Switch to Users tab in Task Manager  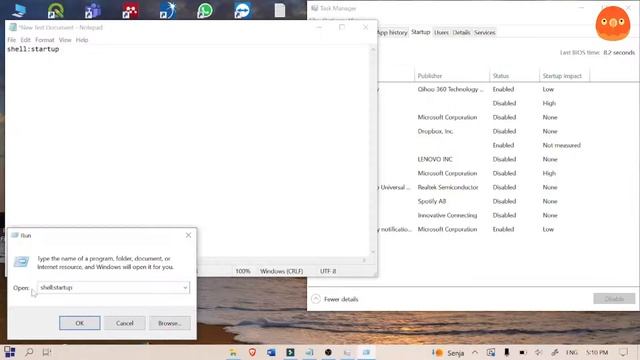click(x=441, y=32)
